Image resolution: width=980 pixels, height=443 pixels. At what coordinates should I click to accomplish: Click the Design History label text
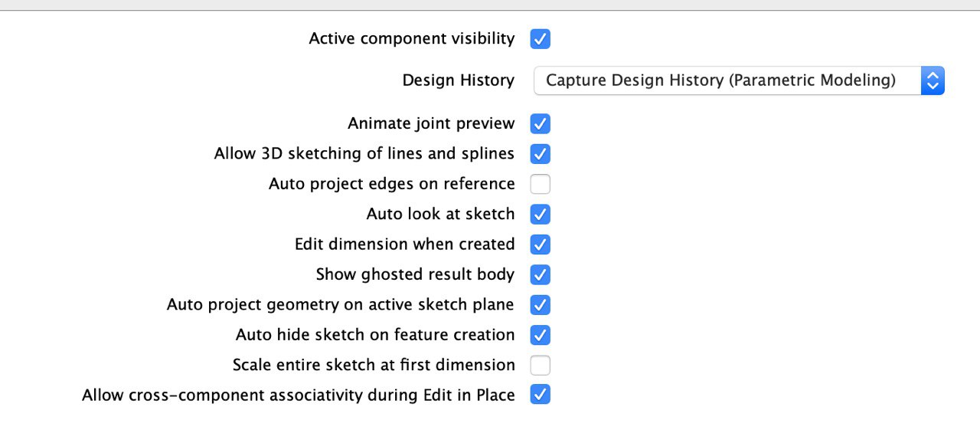click(459, 80)
